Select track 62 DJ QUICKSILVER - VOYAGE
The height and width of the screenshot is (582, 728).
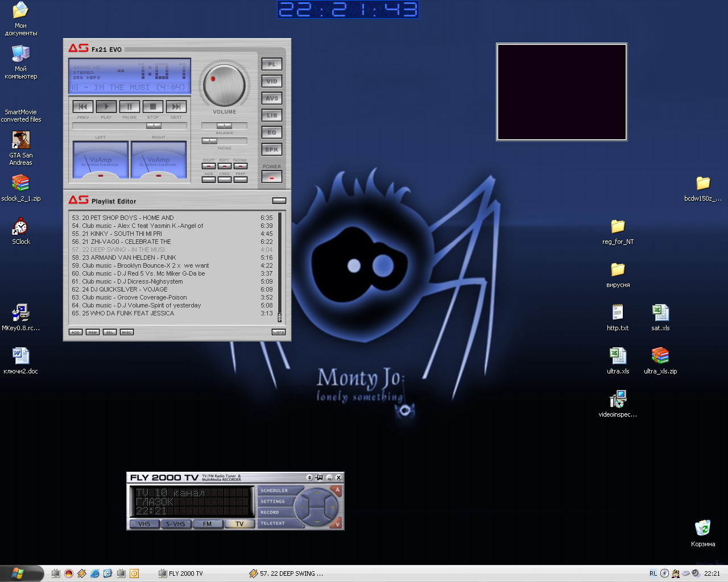pyautogui.click(x=172, y=289)
